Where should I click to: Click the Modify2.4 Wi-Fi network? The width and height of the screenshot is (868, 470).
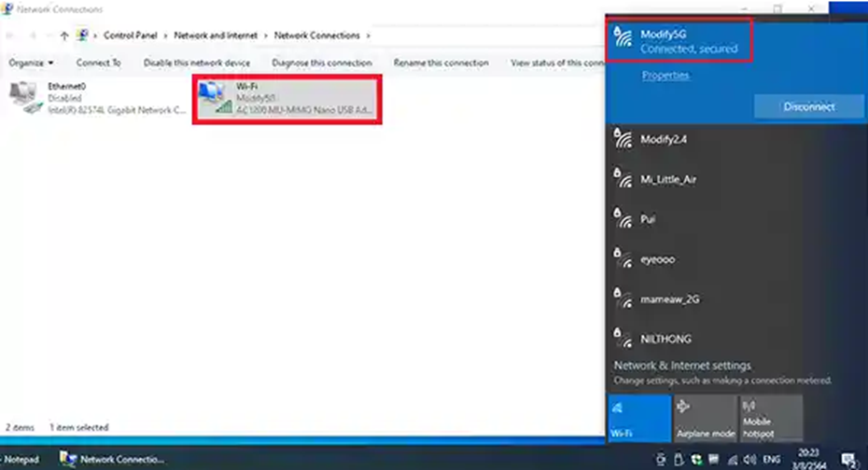coord(665,139)
